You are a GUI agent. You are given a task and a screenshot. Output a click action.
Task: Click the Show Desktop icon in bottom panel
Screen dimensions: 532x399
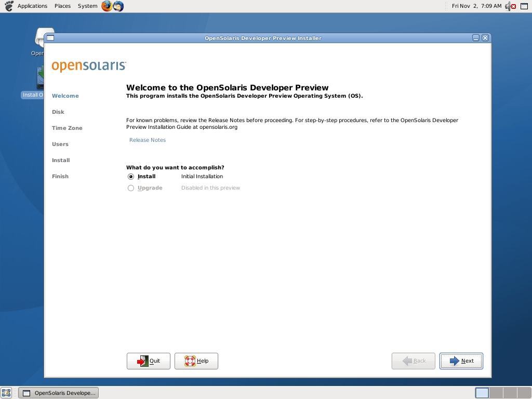point(6,393)
